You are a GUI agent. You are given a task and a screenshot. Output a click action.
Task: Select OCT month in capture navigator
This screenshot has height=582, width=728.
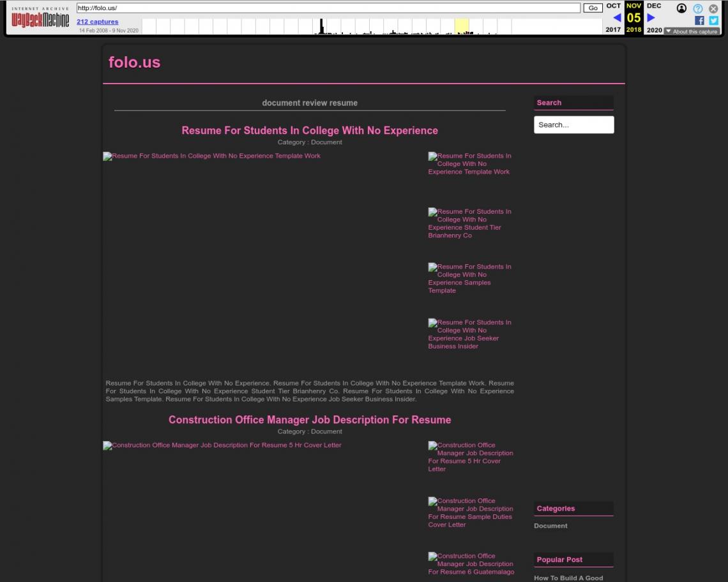click(613, 6)
